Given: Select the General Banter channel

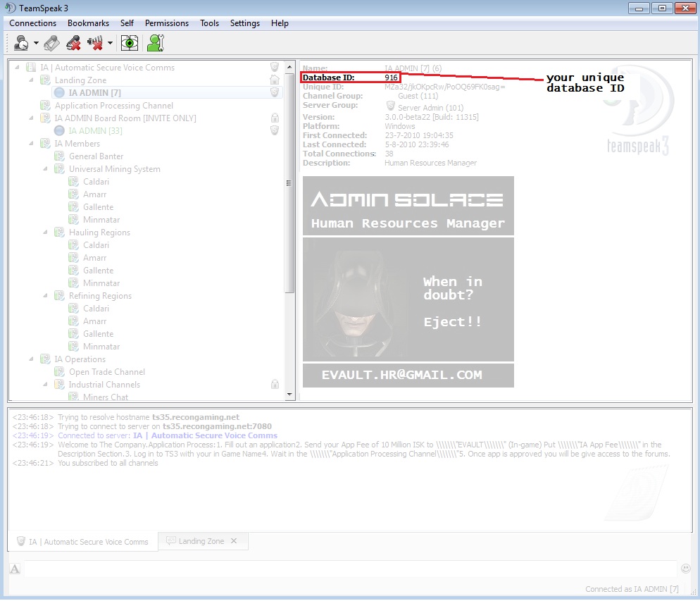Looking at the screenshot, I should [x=96, y=156].
